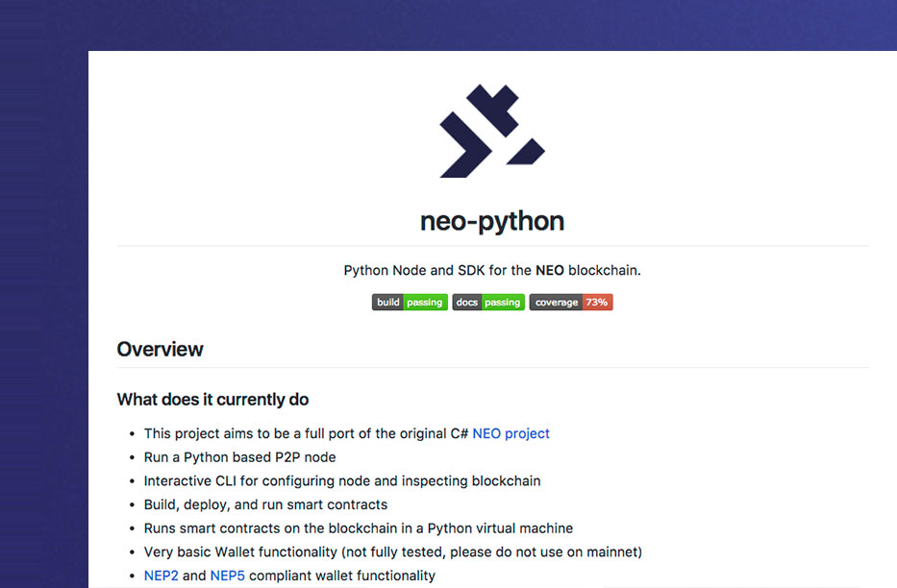897x588 pixels.
Task: Click 'Python Node and SDK for the NEO blockchain' text
Action: pos(492,270)
